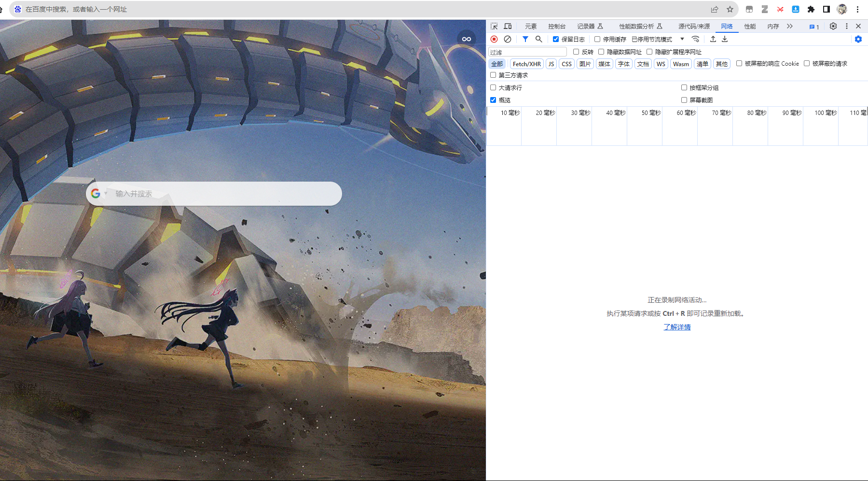The width and height of the screenshot is (868, 481).
Task: Click the 输入并搜索 search box
Action: tap(214, 194)
